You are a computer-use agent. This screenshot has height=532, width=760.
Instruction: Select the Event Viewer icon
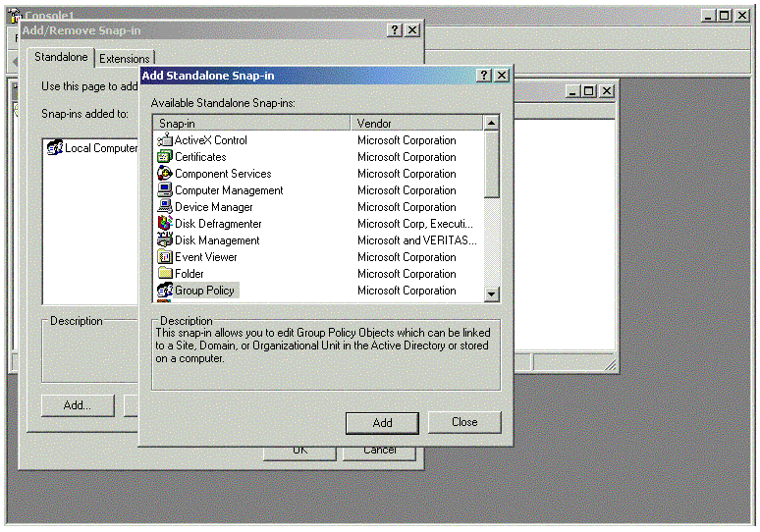pos(165,257)
